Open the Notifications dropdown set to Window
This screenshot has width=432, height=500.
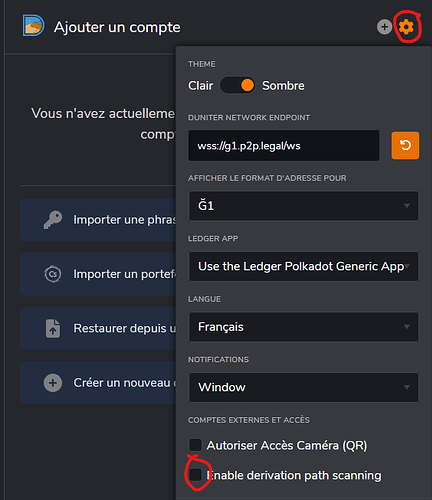[303, 387]
